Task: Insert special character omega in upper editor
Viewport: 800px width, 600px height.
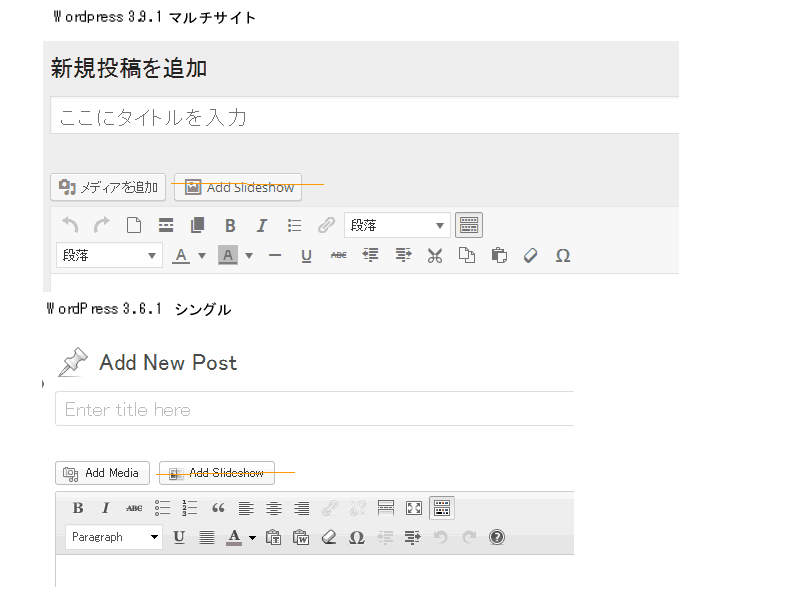Action: [563, 256]
